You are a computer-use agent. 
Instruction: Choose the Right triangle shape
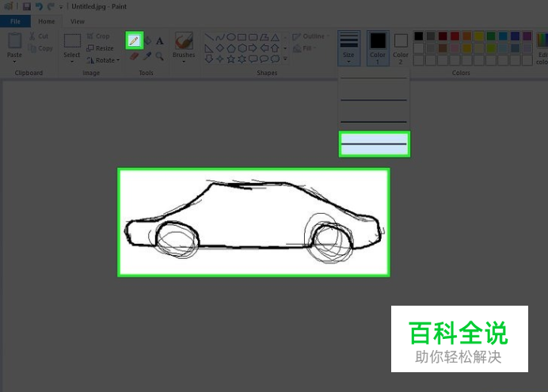[209, 48]
